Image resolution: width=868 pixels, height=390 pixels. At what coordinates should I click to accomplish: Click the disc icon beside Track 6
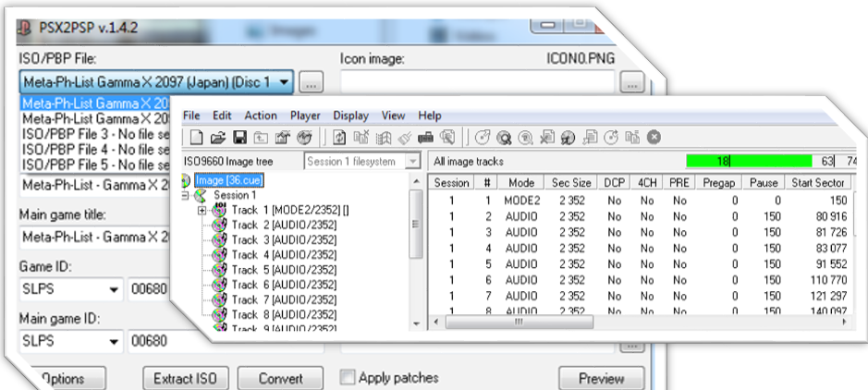(220, 285)
